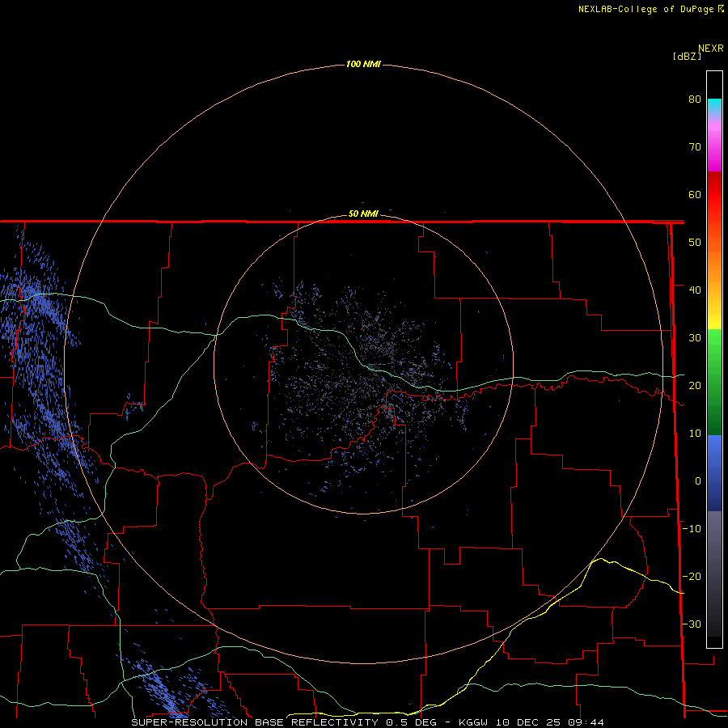
Task: Click the [dBZ] legend unit label
Action: (687, 57)
